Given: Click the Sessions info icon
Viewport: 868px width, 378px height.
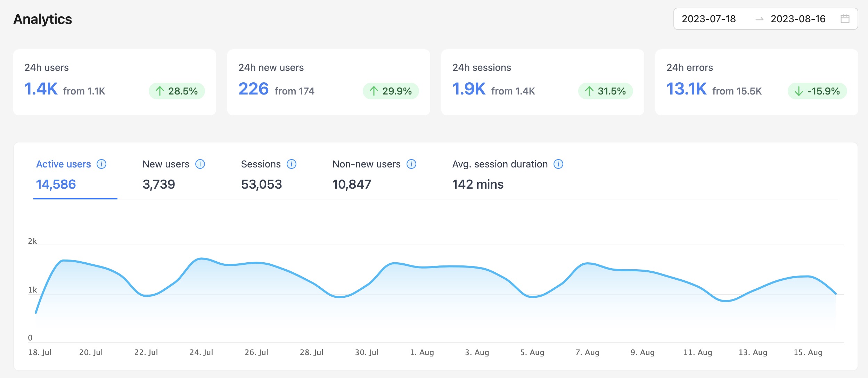Looking at the screenshot, I should (292, 164).
